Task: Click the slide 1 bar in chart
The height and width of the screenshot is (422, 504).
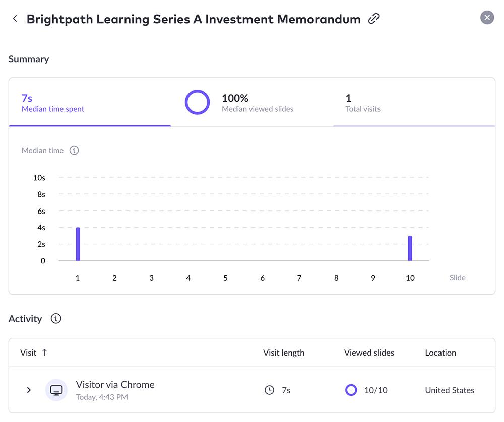Action: click(x=78, y=244)
